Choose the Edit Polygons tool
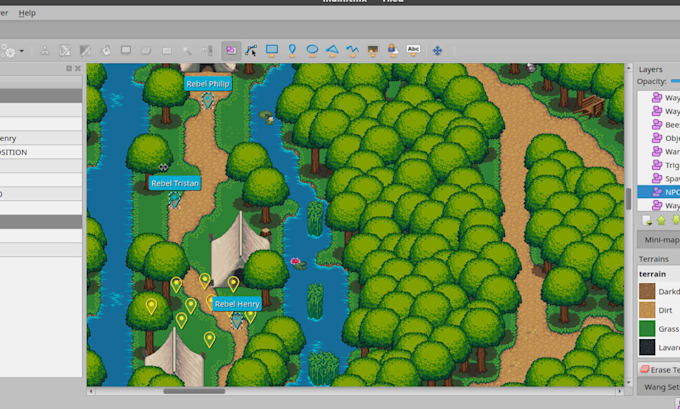 point(251,51)
